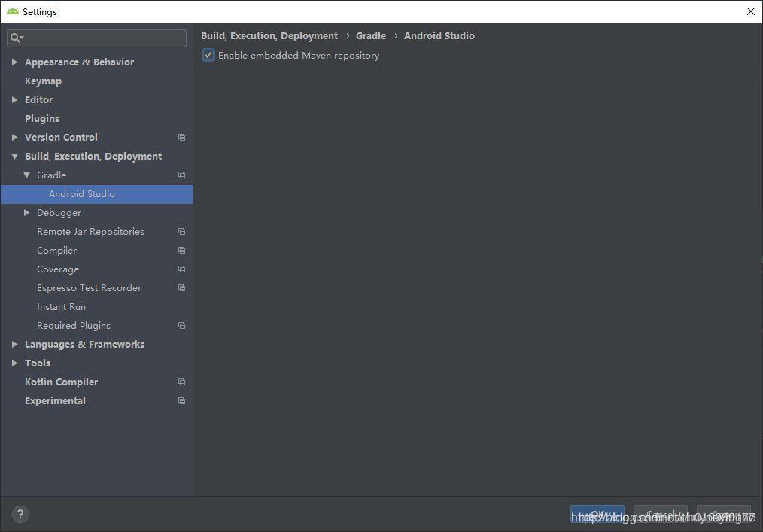Select the Gradle tree item label
The width and height of the screenshot is (763, 532).
[x=52, y=175]
